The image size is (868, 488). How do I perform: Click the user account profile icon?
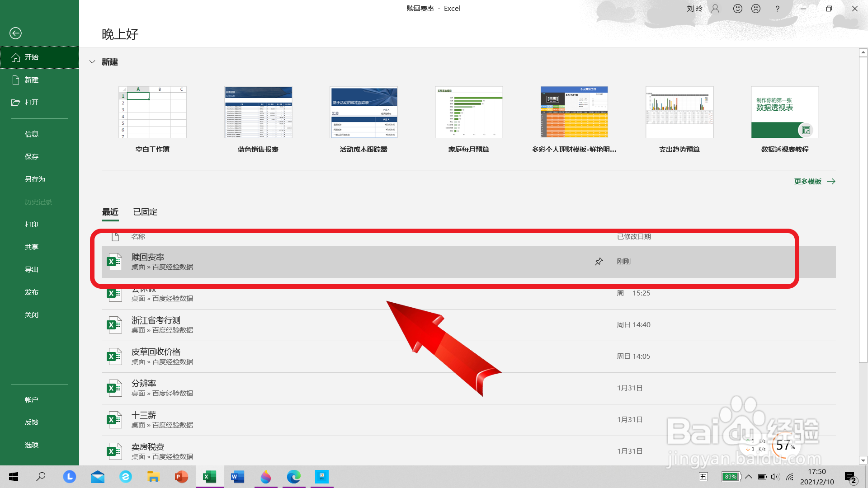pos(715,9)
